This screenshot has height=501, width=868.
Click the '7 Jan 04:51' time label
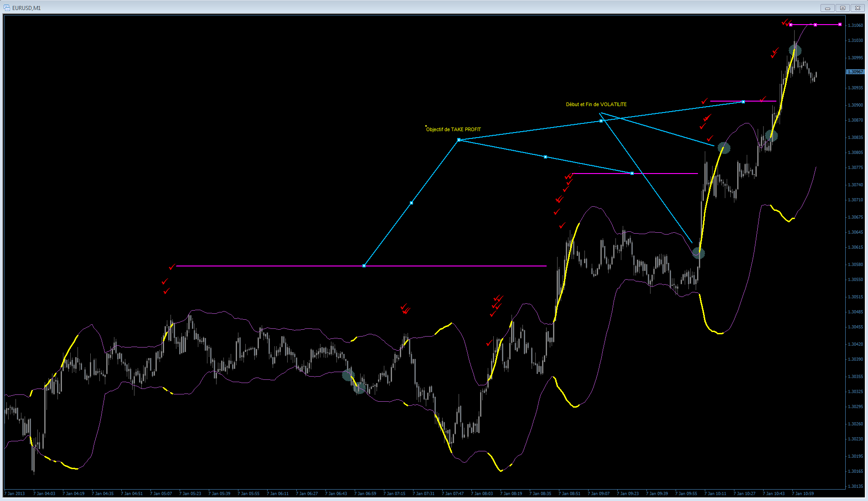132,494
